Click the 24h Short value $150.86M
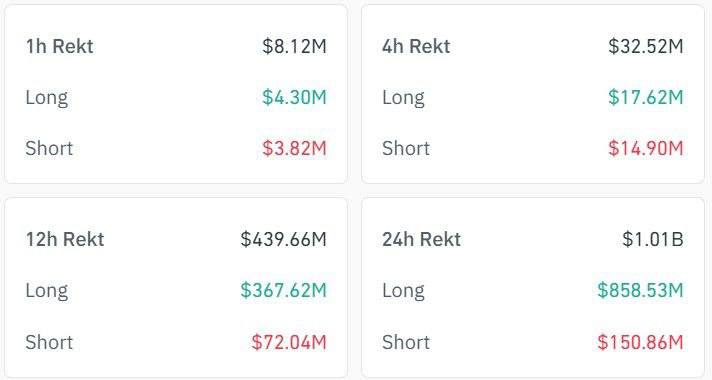712x380 pixels. [640, 342]
